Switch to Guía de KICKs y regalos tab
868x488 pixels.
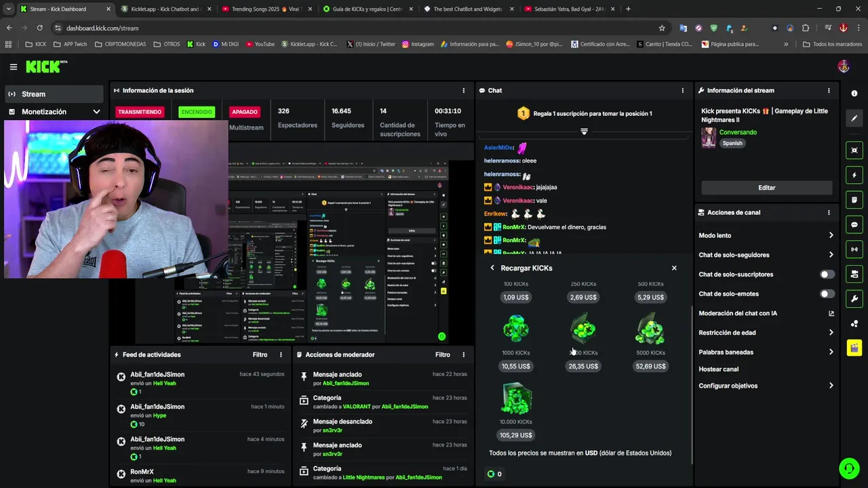(x=368, y=9)
